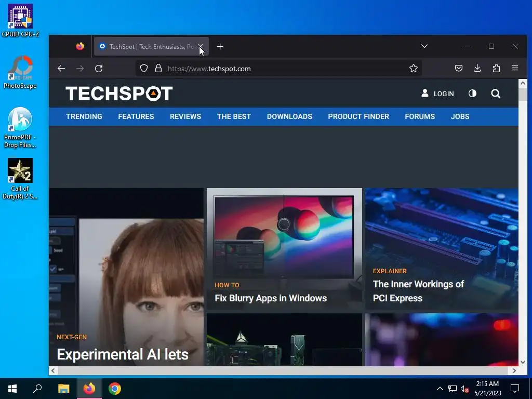532x399 pixels.
Task: Open Windows taskbar search
Action: [x=37, y=389]
